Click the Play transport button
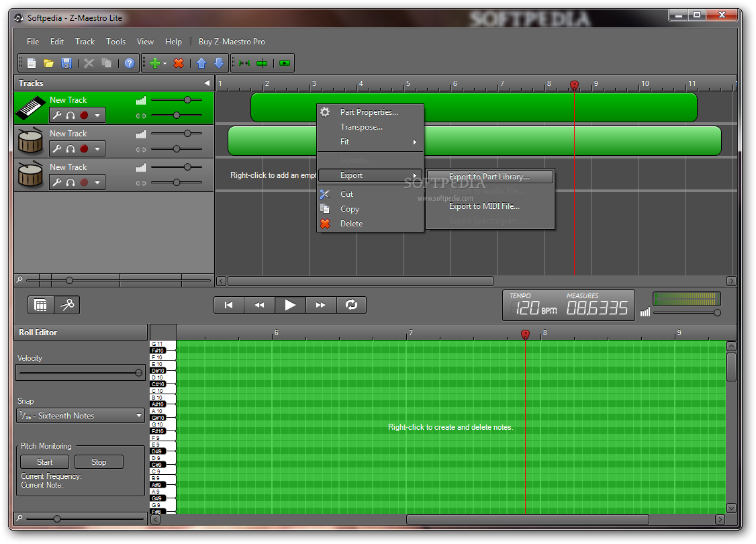This screenshot has width=756, height=544. [x=290, y=305]
